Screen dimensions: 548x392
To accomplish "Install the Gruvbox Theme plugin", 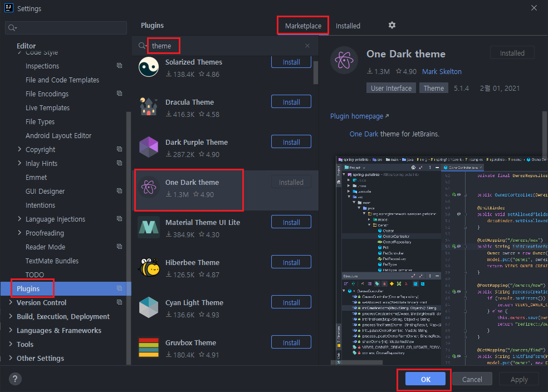I will coord(291,342).
